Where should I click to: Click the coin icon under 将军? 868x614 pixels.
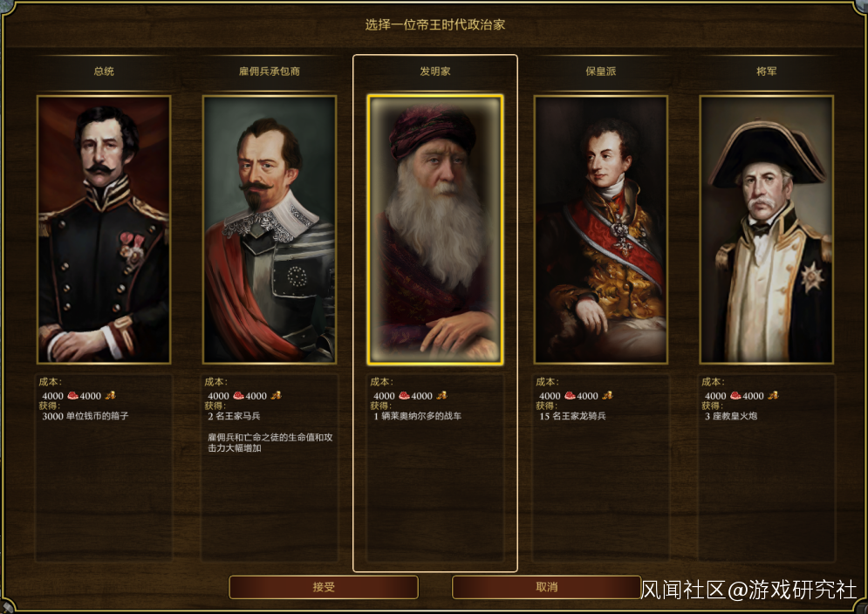tap(773, 395)
